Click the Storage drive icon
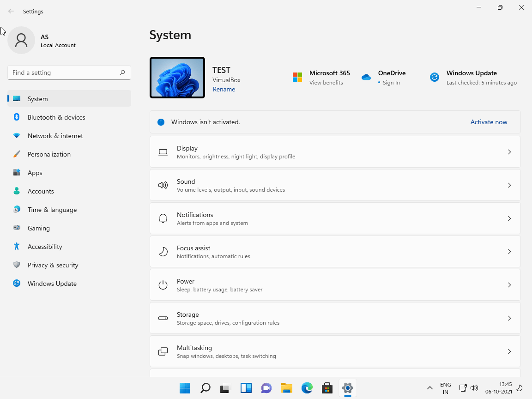 coord(163,318)
